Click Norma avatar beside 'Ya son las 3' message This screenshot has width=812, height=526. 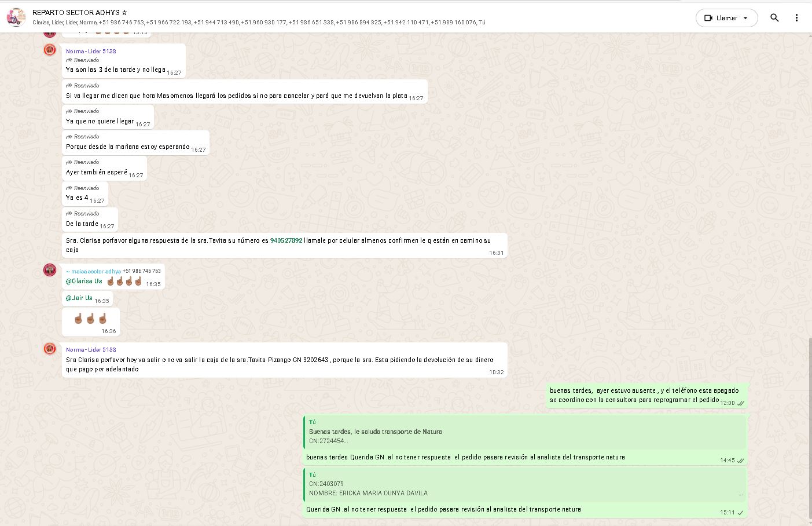pyautogui.click(x=50, y=50)
